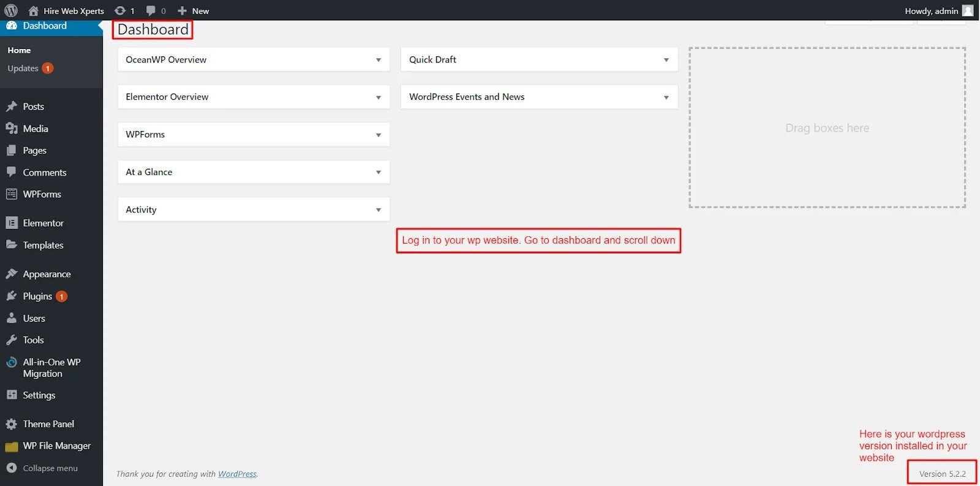This screenshot has width=980, height=486.
Task: Click the WP File Manager yellow folder icon
Action: (x=11, y=446)
